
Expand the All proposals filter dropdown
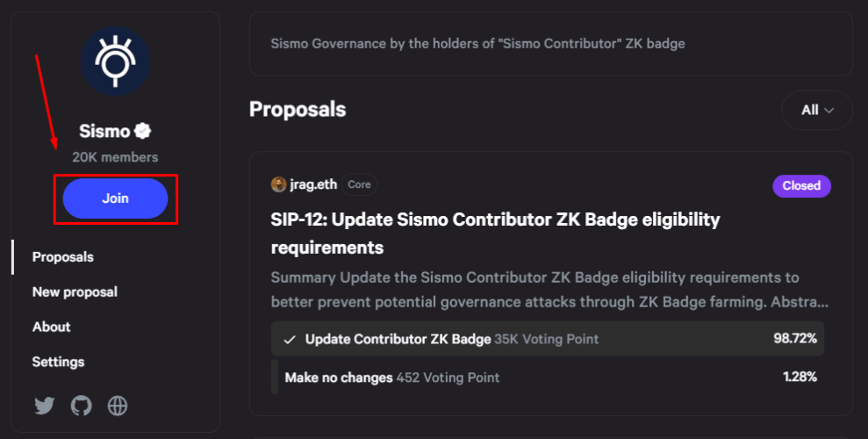pyautogui.click(x=816, y=110)
